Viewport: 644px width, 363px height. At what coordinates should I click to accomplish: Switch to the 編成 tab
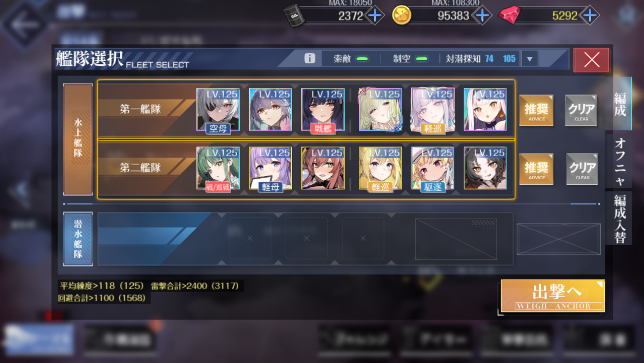click(x=620, y=103)
